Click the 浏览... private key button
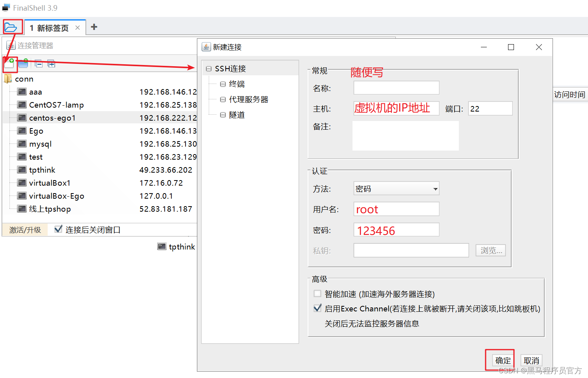Viewport: 588px width, 378px height. [491, 250]
